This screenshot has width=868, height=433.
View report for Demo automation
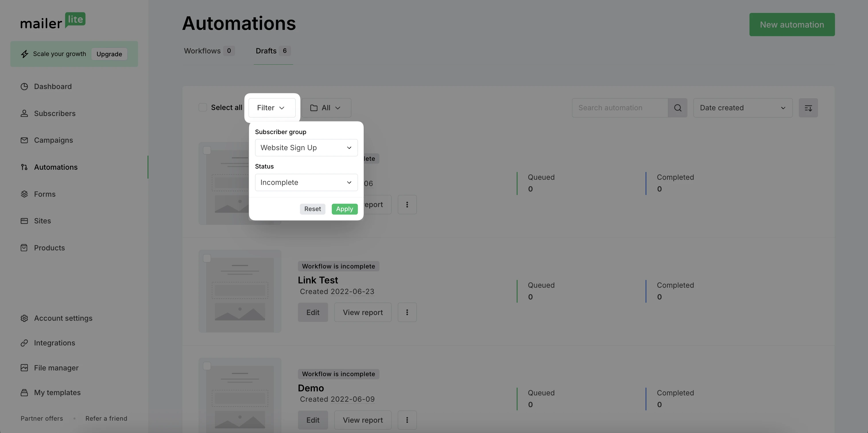363,420
